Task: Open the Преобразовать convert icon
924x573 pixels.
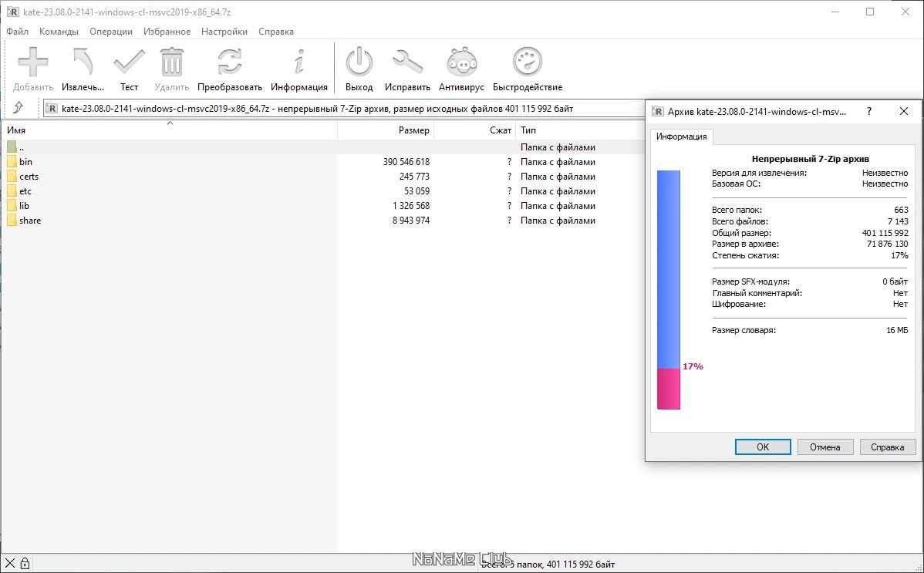Action: coord(229,62)
